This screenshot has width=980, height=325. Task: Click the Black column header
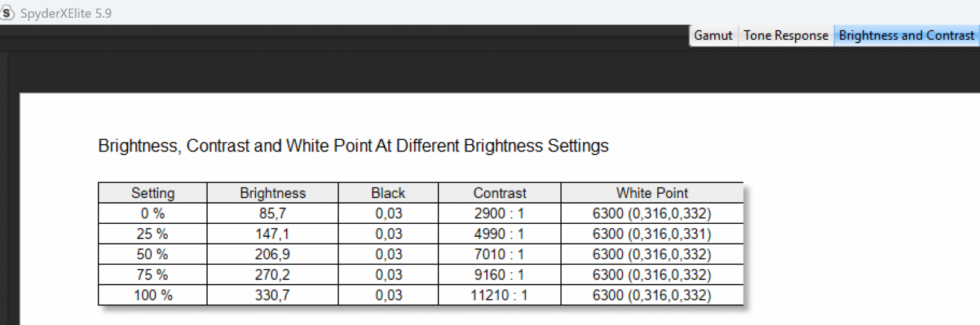tap(388, 193)
